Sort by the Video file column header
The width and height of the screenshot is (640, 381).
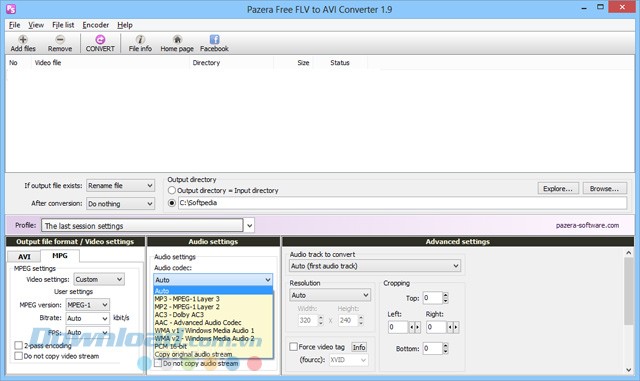point(110,63)
